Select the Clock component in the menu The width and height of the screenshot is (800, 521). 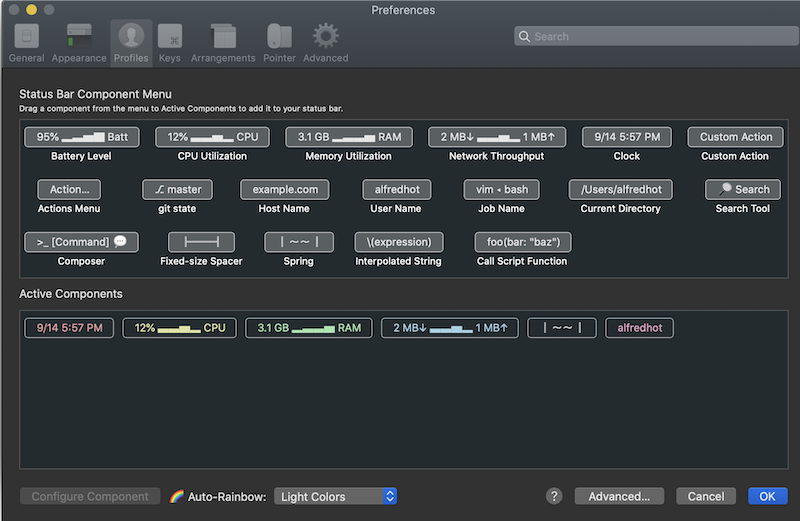(627, 137)
